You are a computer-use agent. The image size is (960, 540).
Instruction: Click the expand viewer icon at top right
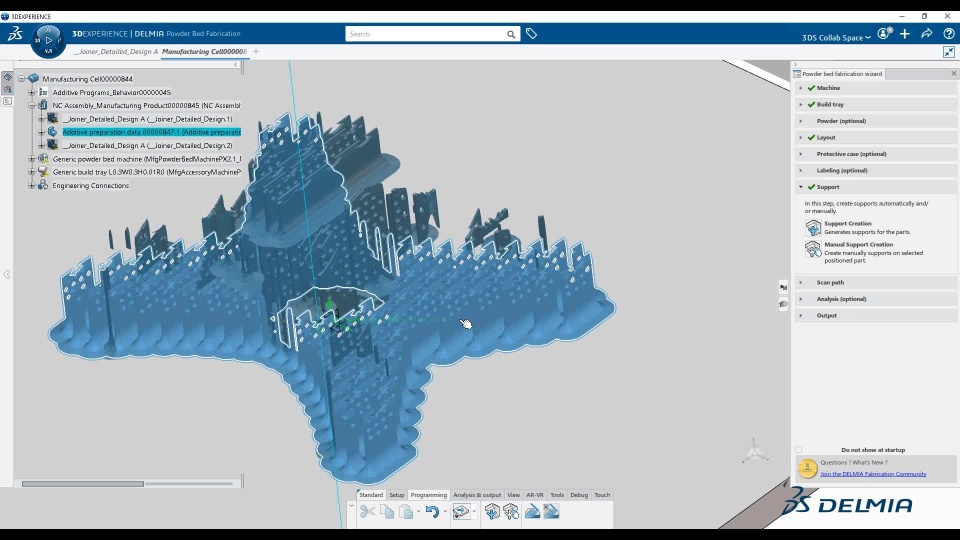[x=949, y=52]
